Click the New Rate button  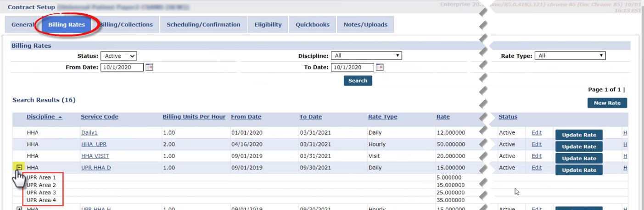coord(607,103)
